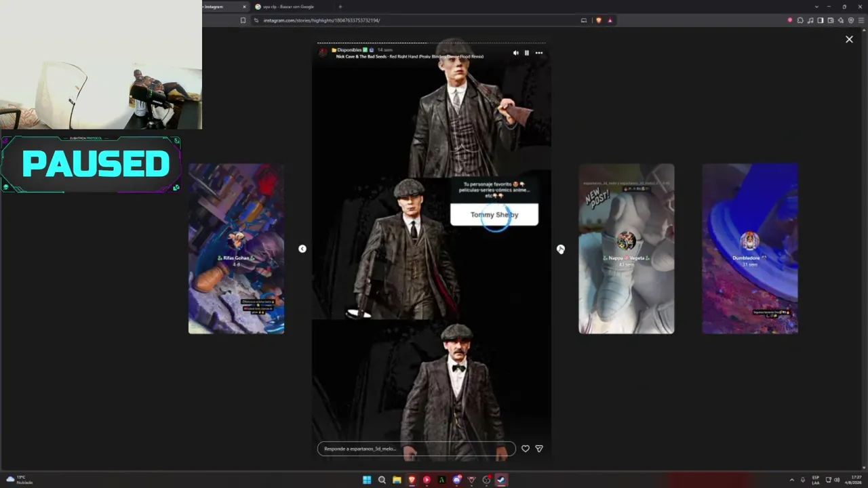Click the reply field 'Responde a espartanos_3d_melo'
This screenshot has width=868, height=488.
pos(416,449)
